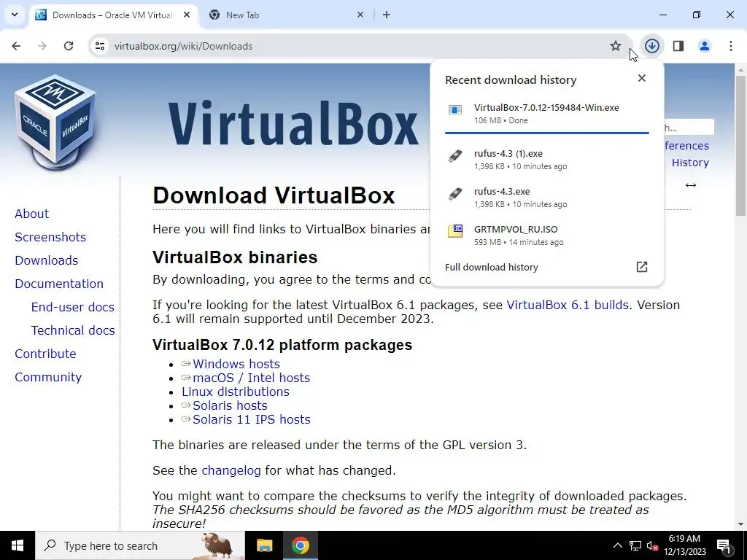Open a new tab with plus button
This screenshot has height=560, width=747.
point(387,15)
